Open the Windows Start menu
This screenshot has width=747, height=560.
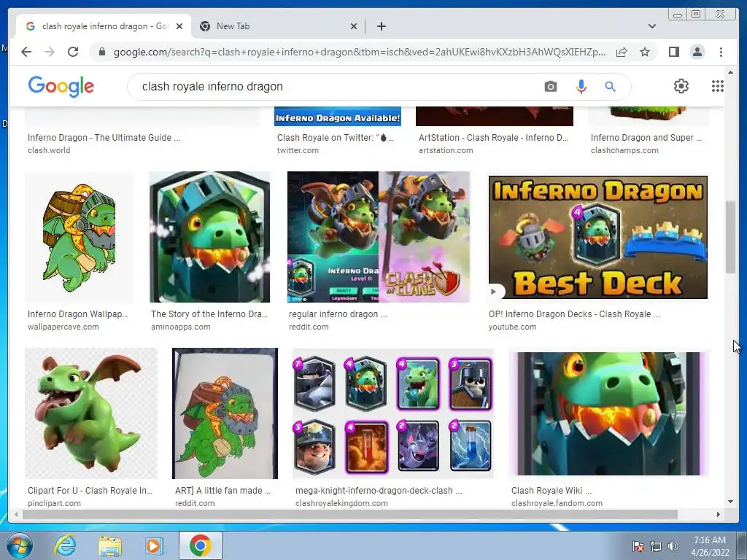(x=18, y=545)
